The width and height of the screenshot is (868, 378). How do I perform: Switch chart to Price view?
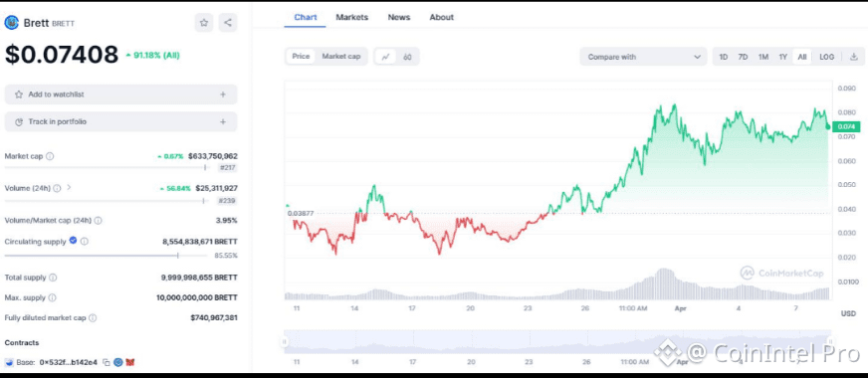(301, 57)
